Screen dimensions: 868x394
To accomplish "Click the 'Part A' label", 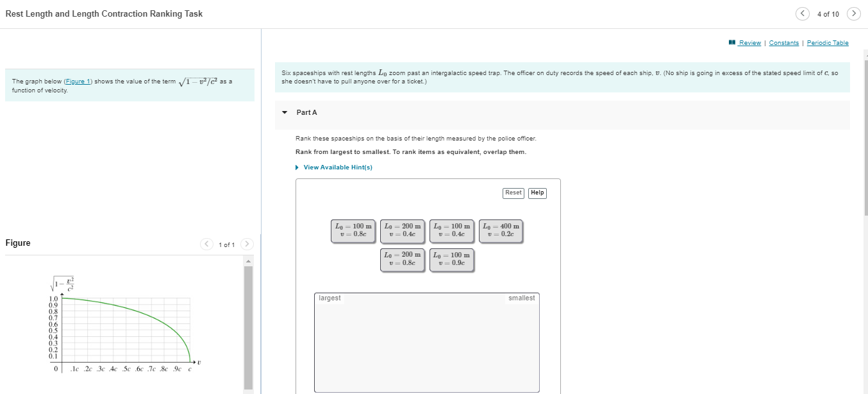I will [307, 112].
